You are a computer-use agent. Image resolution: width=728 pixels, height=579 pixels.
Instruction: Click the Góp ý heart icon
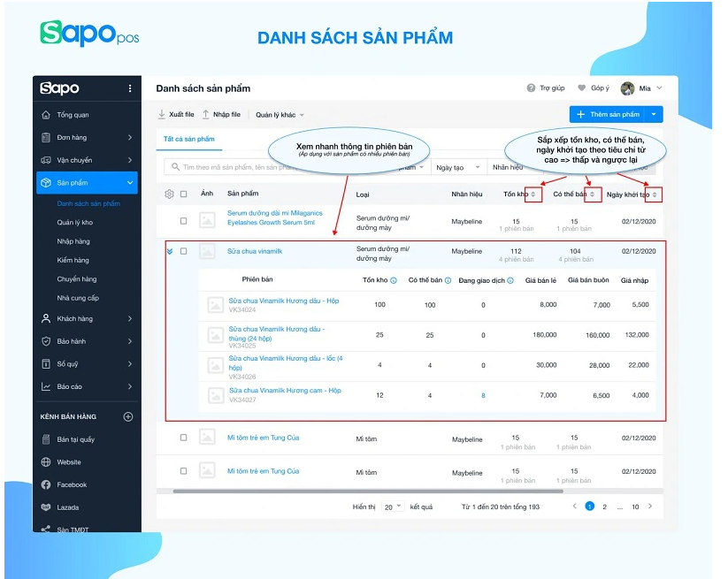click(x=581, y=88)
